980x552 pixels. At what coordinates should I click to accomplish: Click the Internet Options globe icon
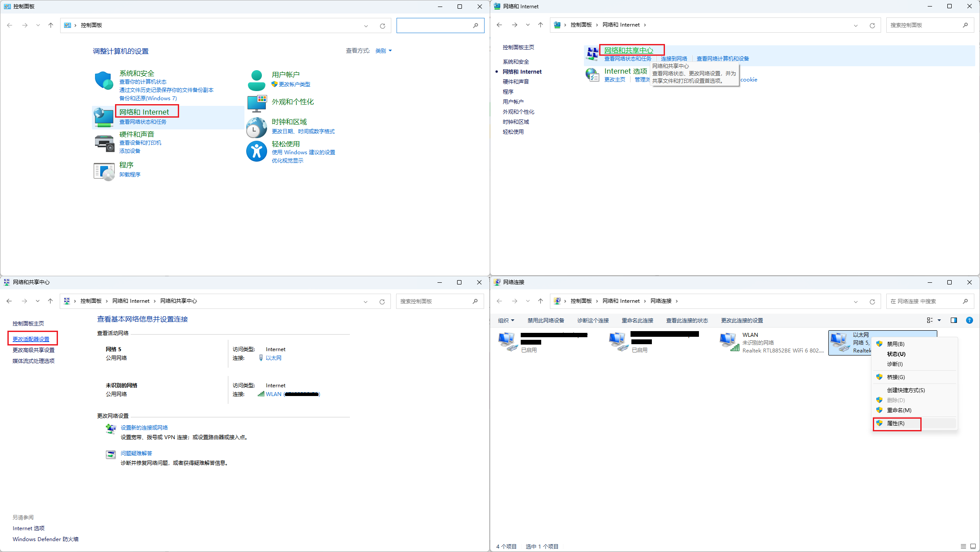coord(592,75)
